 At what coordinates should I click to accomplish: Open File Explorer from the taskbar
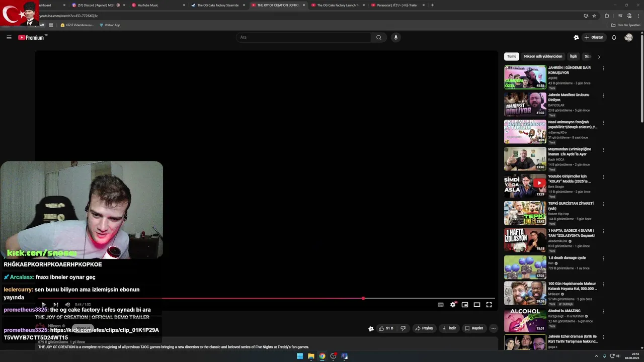click(x=311, y=356)
